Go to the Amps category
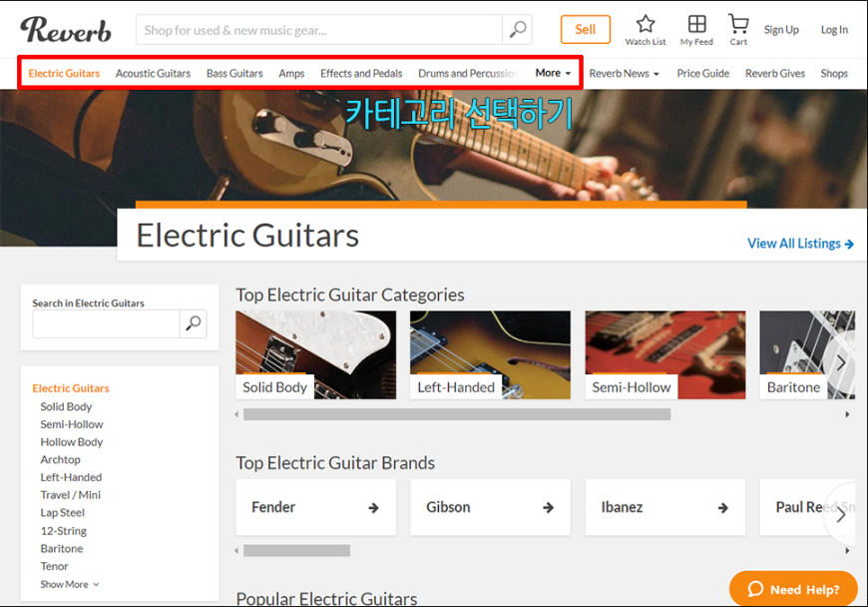This screenshot has width=868, height=607. 291,74
